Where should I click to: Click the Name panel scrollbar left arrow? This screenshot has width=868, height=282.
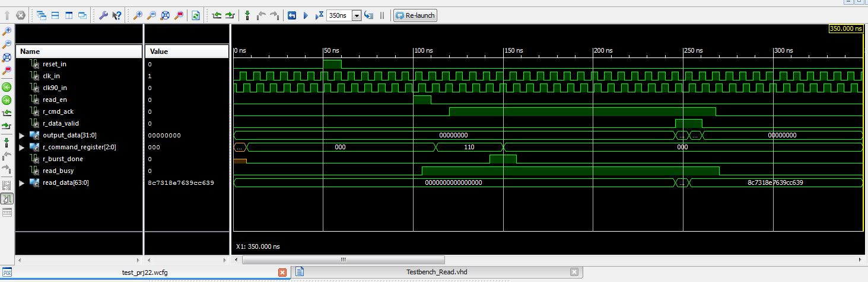(20, 260)
